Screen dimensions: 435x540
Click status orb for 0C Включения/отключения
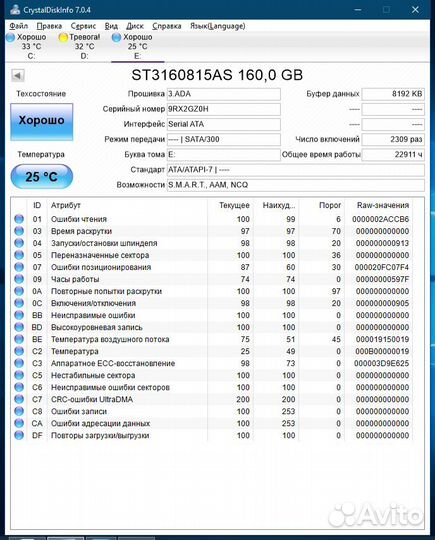[x=19, y=303]
